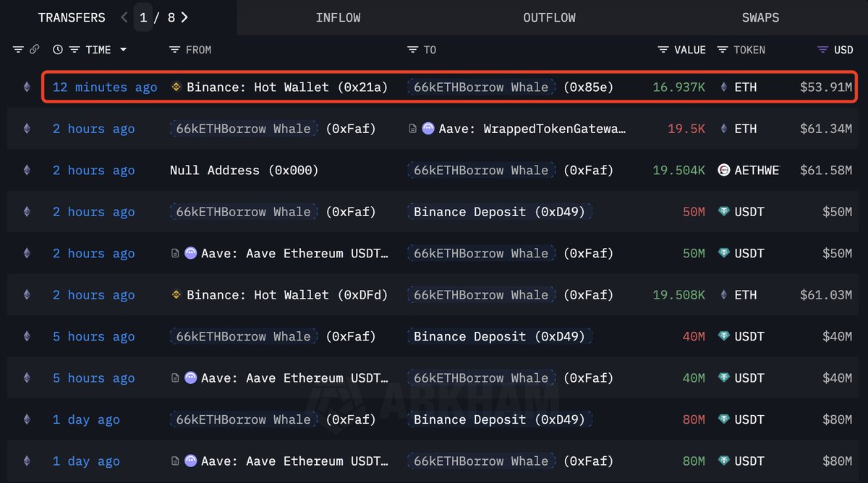Screen dimensions: 868x483
Task: Switch to the OUTFLOW tab
Action: point(549,17)
